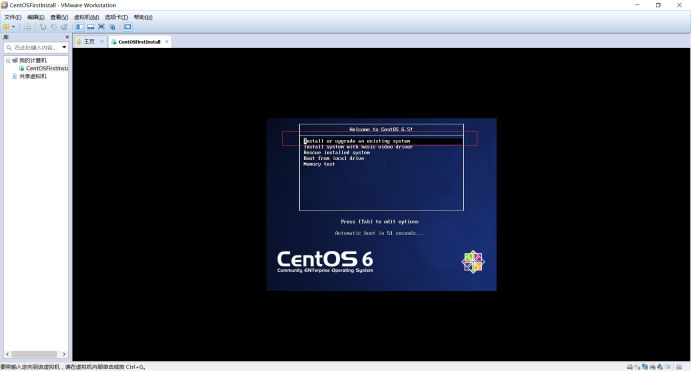Screen dimensions: 692x371
Task: Click the VMware Workstation title bar app icon
Action: click(x=4, y=5)
